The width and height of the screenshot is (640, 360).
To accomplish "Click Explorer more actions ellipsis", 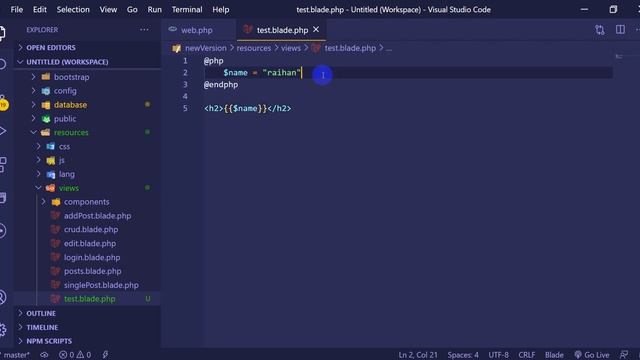I will pos(144,30).
